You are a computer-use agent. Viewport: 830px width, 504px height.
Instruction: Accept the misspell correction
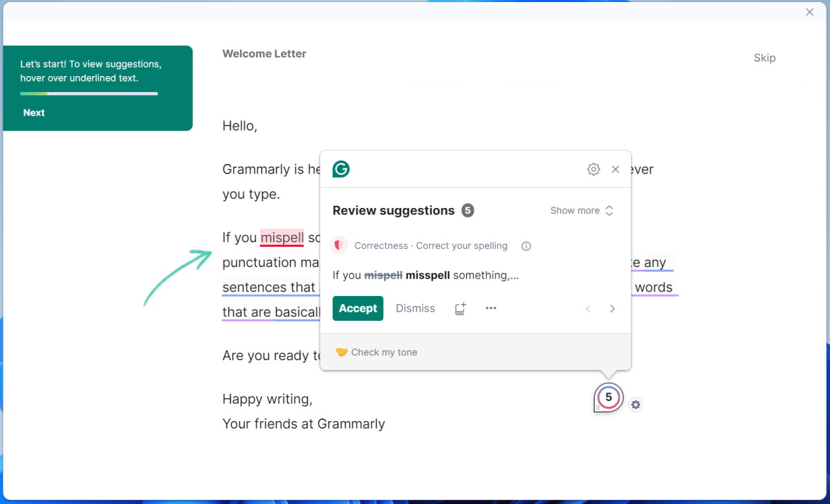(x=358, y=308)
